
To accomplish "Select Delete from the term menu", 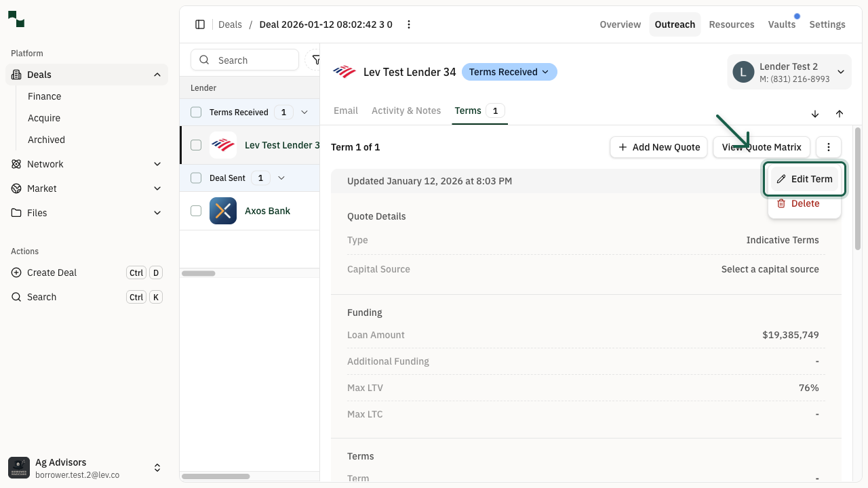I will tap(804, 203).
